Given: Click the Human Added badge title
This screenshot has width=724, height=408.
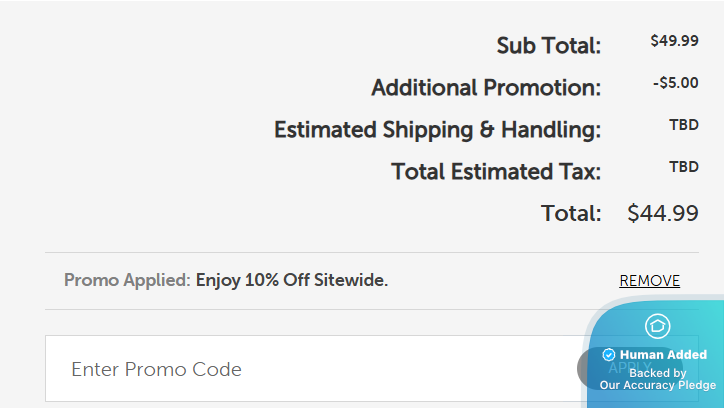Looking at the screenshot, I should 663,355.
